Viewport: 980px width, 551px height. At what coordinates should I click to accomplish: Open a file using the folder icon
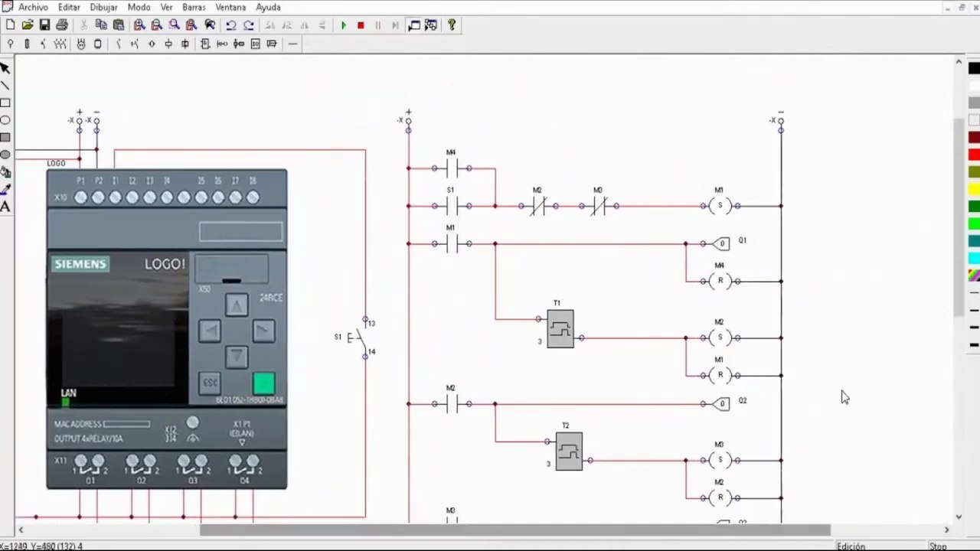click(x=28, y=25)
